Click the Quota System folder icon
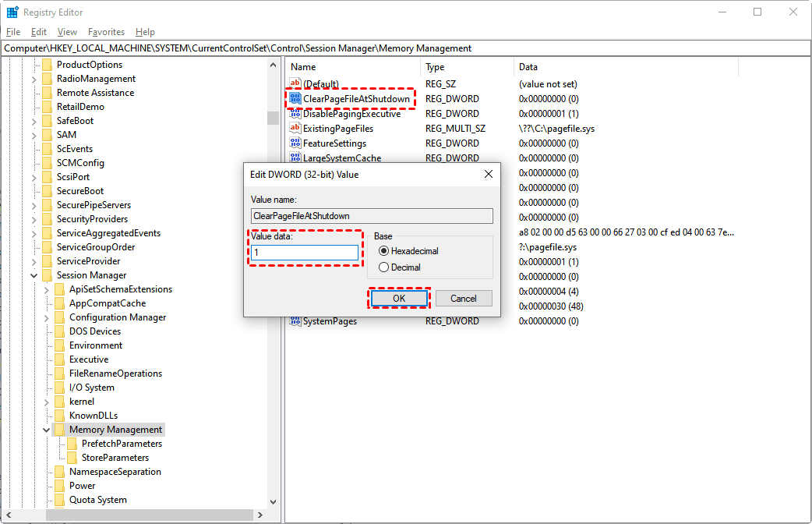 click(59, 500)
